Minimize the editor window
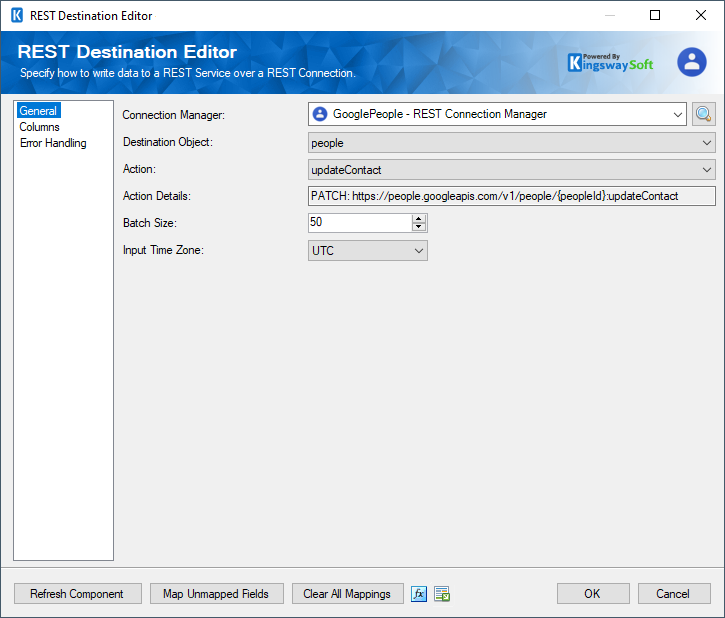This screenshot has height=618, width=725. 610,15
